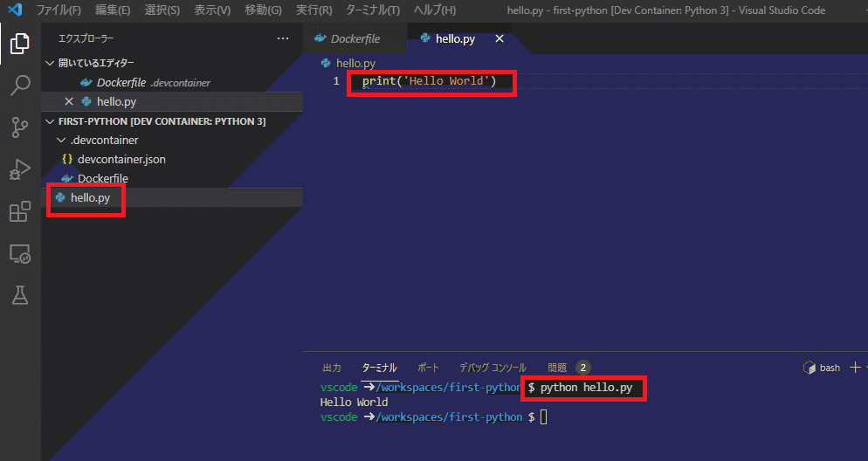Select Dockerfile in open editors list

[172, 82]
